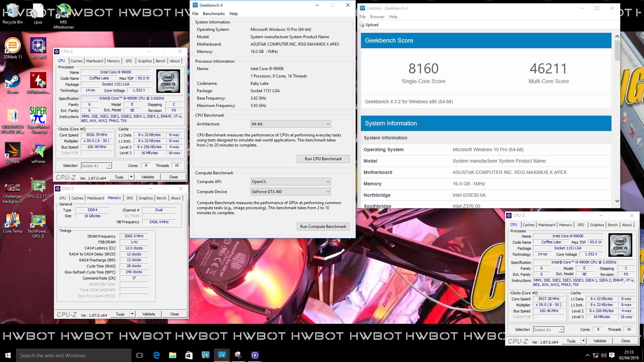The height and width of the screenshot is (362, 644).
Task: Open the Action Center notification icon
Action: [611, 355]
